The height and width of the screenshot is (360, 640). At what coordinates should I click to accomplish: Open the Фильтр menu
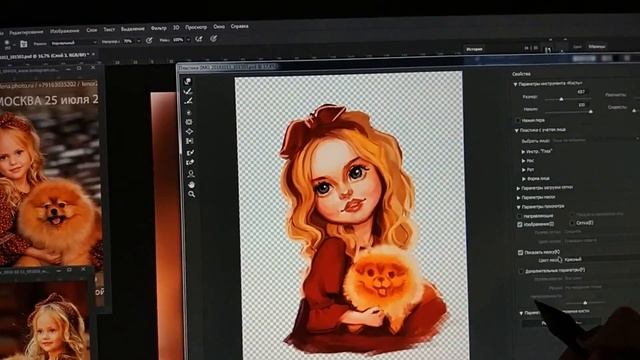tap(159, 28)
